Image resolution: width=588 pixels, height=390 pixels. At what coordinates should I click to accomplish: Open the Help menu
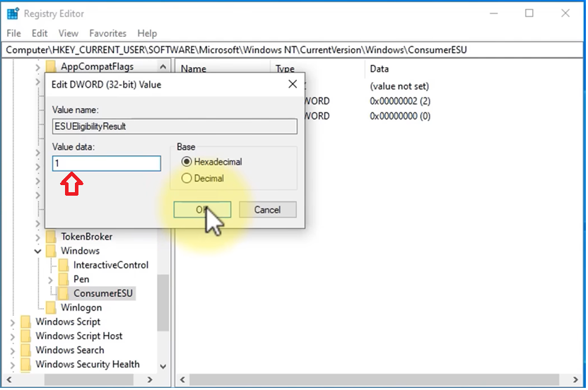pos(147,33)
